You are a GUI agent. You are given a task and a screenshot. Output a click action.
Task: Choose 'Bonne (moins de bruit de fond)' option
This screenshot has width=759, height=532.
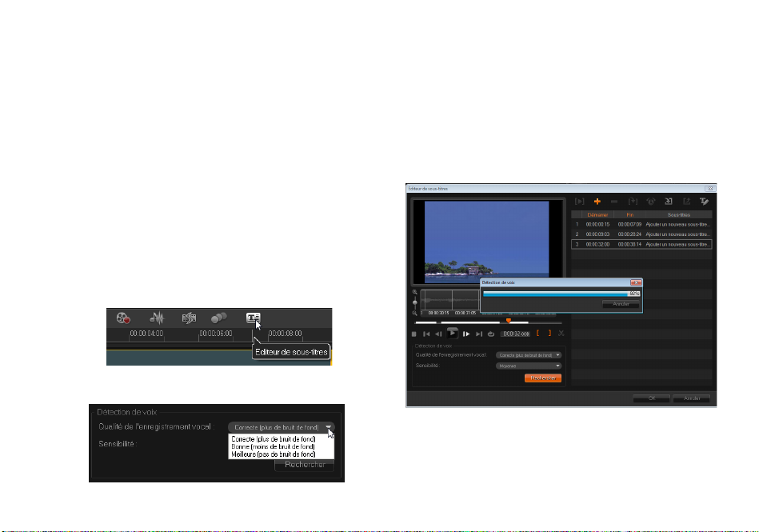[x=272, y=446]
